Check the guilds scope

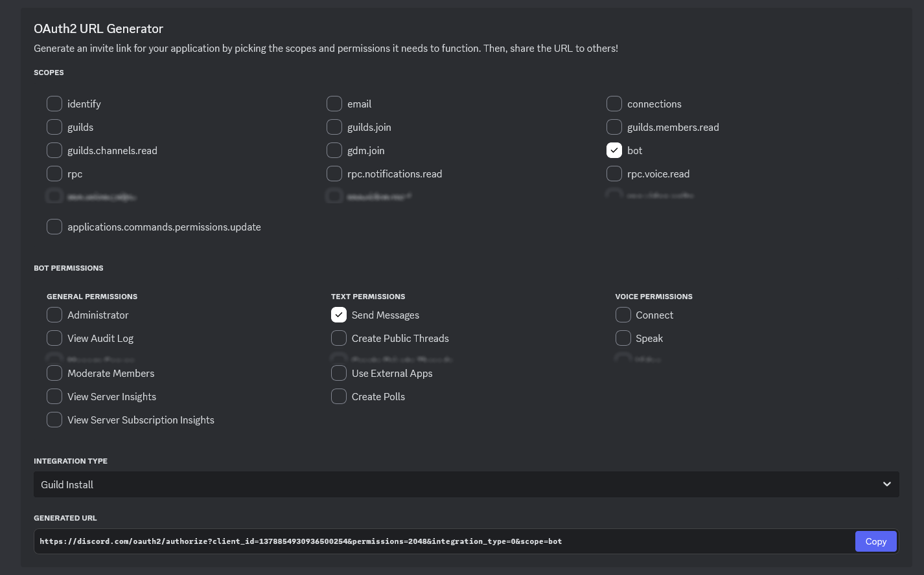click(x=54, y=127)
